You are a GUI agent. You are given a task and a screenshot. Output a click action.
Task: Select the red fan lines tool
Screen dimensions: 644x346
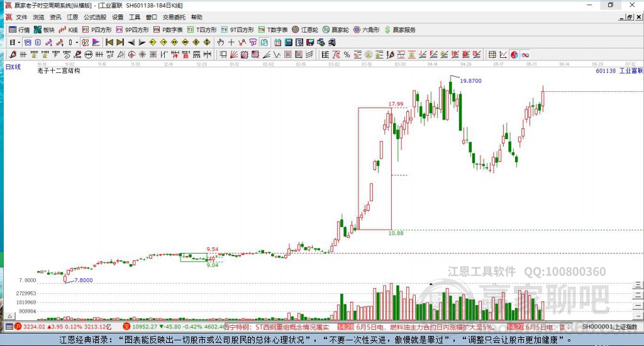[234, 55]
